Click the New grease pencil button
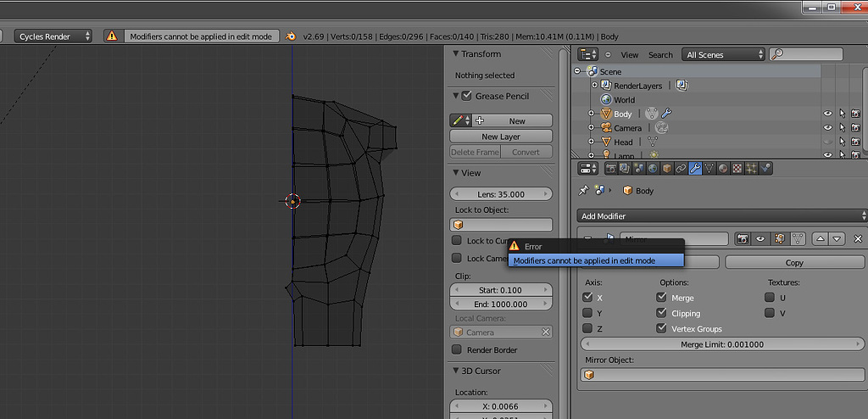The width and height of the screenshot is (868, 419). pyautogui.click(x=512, y=120)
